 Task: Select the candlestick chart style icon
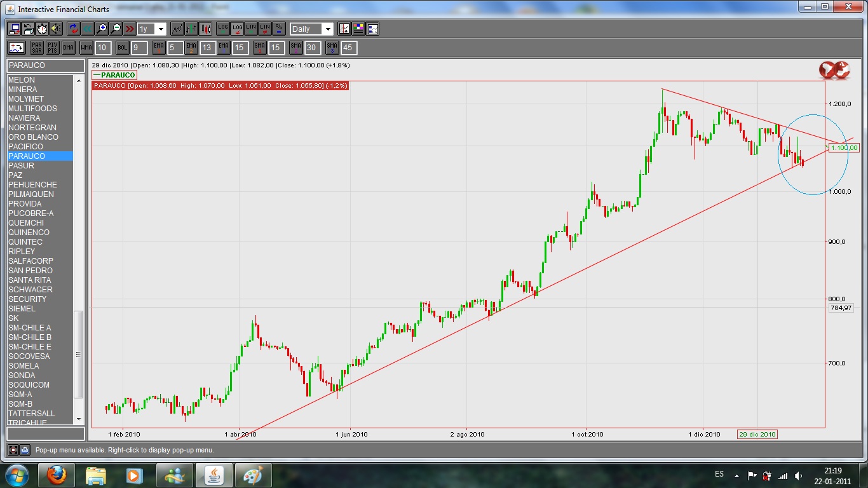[206, 29]
